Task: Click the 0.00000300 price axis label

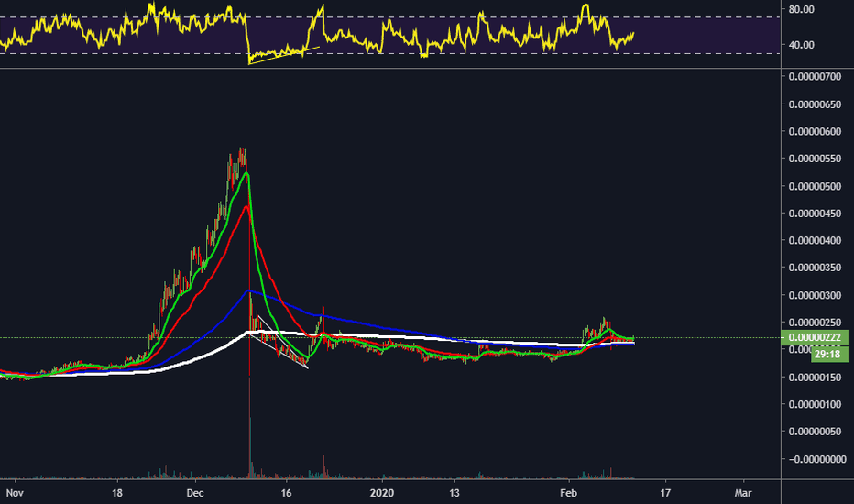Action: (x=815, y=295)
